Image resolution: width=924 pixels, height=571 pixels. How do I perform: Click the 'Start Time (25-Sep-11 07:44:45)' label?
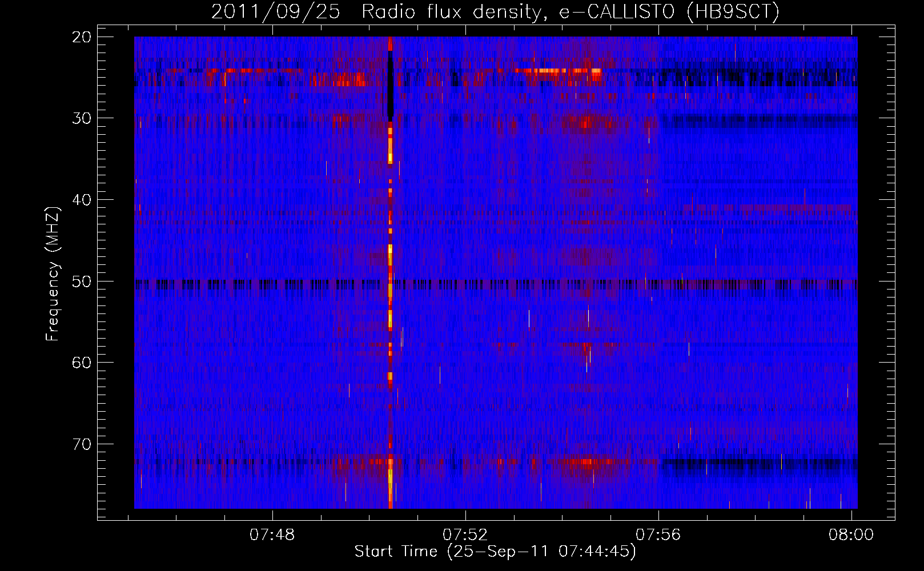[x=495, y=552]
